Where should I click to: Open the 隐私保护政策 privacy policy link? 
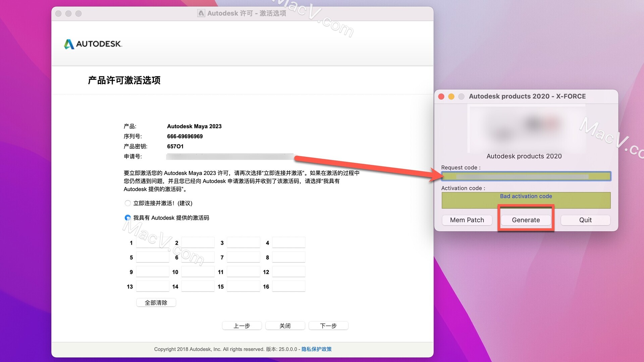(x=316, y=349)
